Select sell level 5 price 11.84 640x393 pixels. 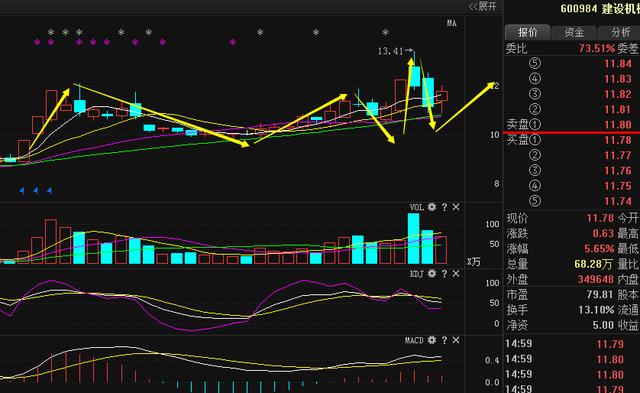tap(618, 64)
